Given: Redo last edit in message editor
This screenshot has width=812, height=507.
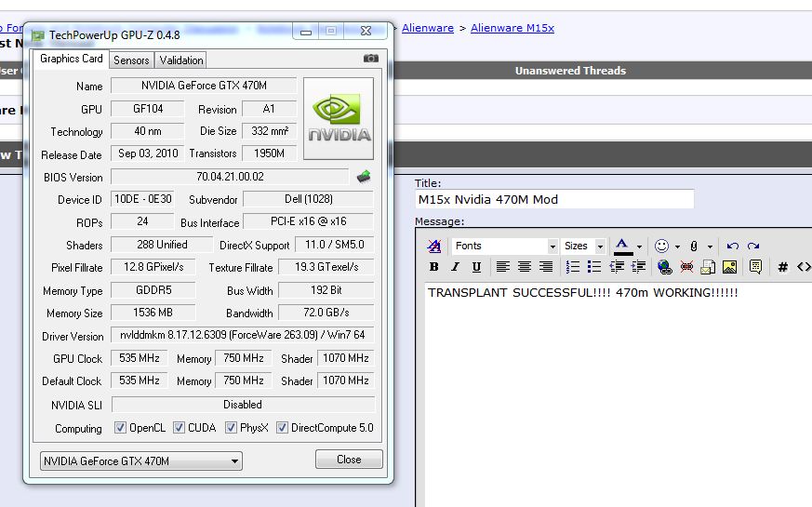Looking at the screenshot, I should coord(753,246).
